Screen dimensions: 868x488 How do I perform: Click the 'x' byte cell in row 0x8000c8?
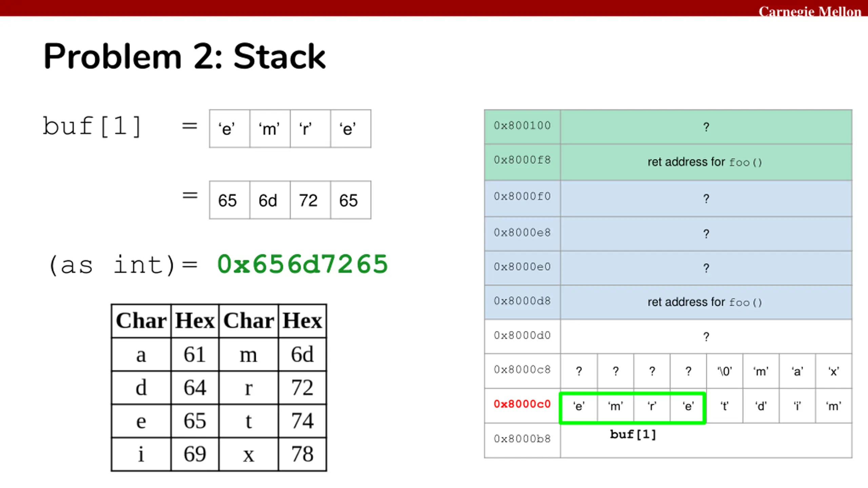(x=834, y=371)
